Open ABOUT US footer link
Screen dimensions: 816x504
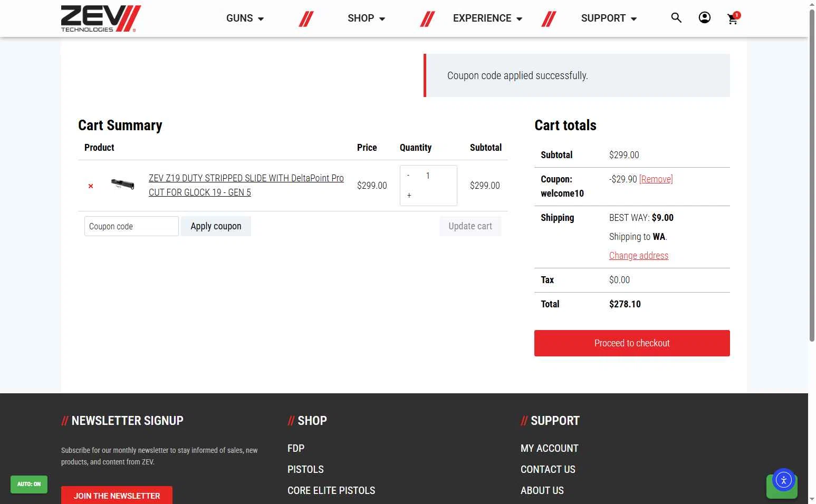point(542,490)
